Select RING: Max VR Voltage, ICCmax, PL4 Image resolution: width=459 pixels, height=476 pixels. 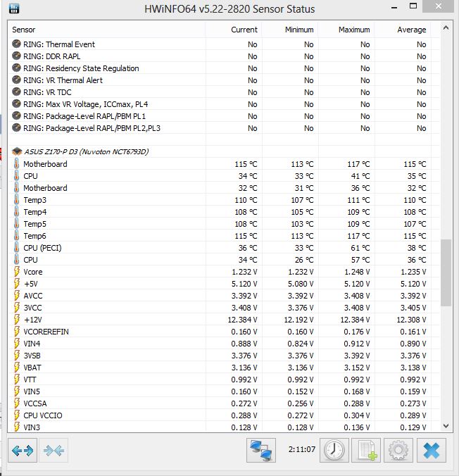click(224, 104)
